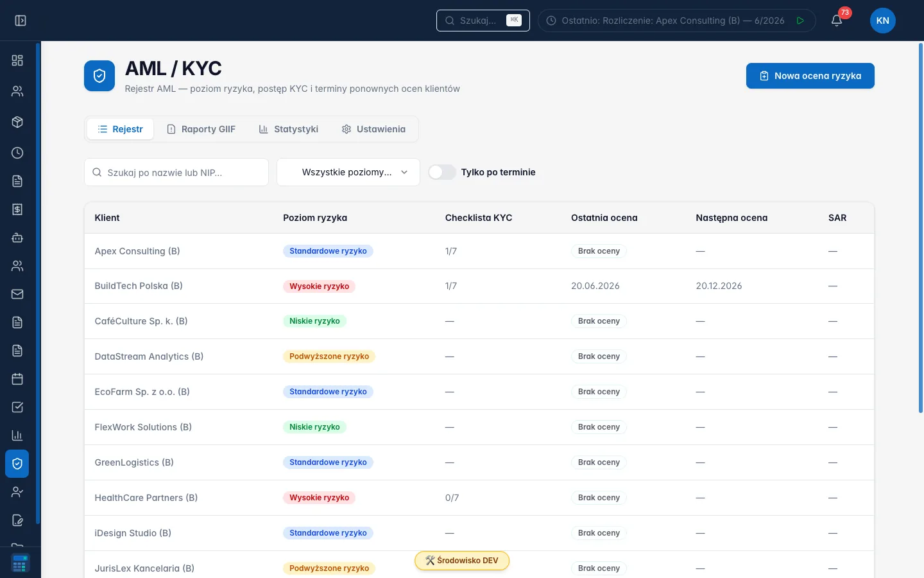Open the dashboard grid icon in sidebar

click(x=17, y=60)
